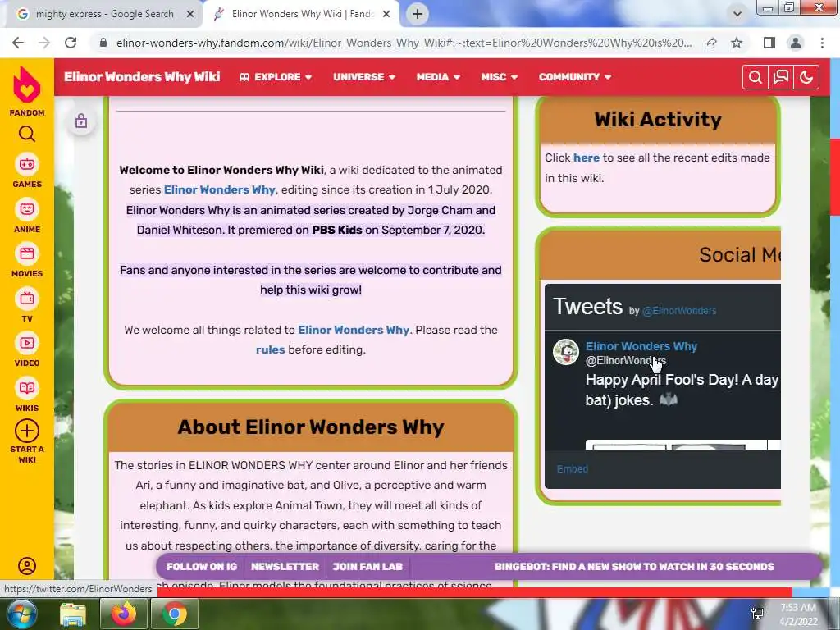The image size is (840, 630).
Task: Open the rules link
Action: pyautogui.click(x=271, y=349)
